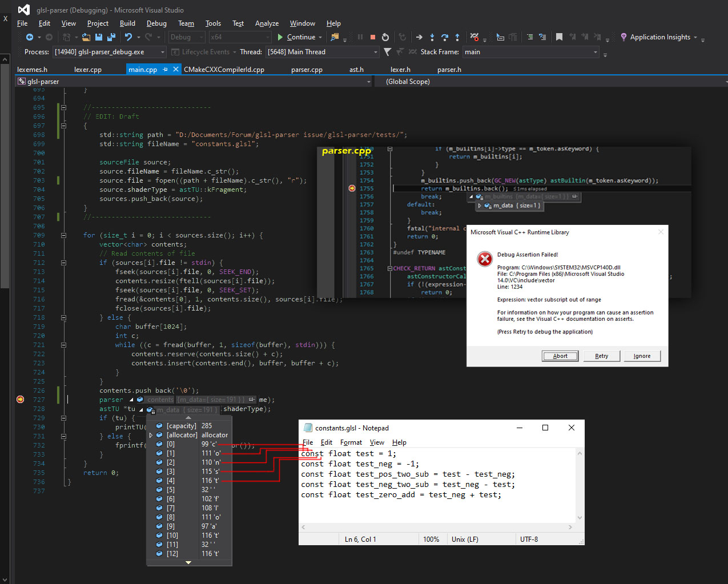
Task: Toggle a bookmark with the Bookmark icon
Action: (x=559, y=37)
